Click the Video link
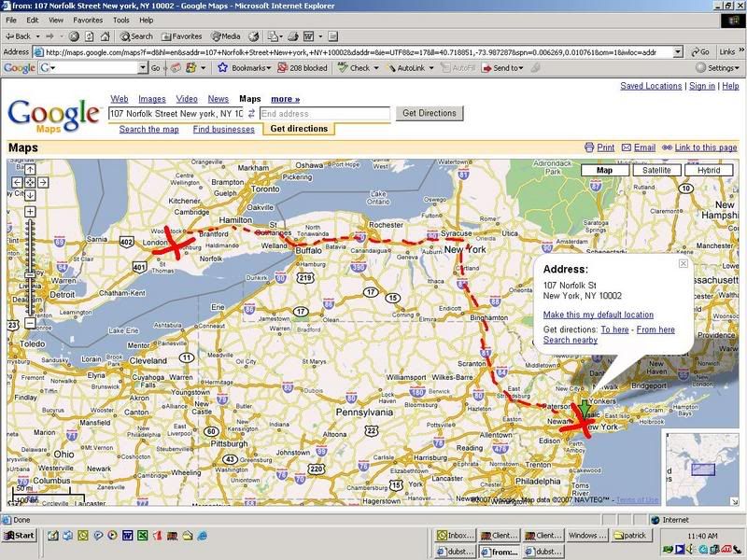 coord(187,99)
